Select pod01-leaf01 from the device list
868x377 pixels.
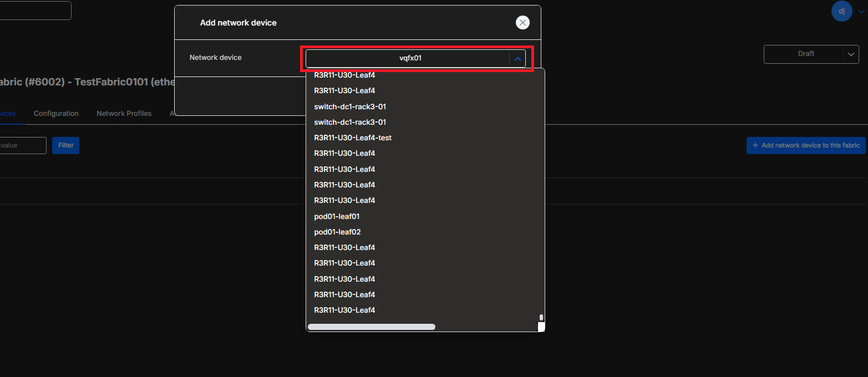[337, 216]
